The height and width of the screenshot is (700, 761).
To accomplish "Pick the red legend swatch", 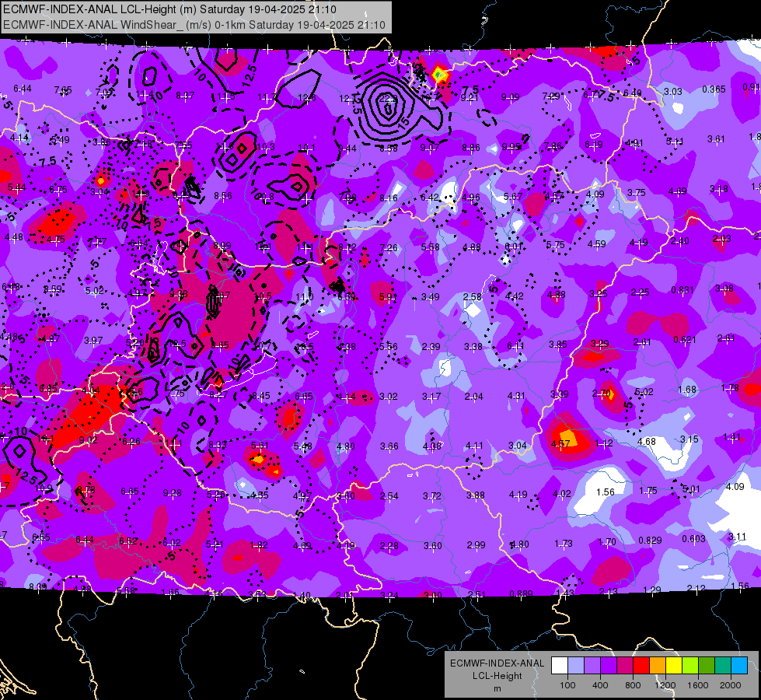I will click(x=641, y=666).
